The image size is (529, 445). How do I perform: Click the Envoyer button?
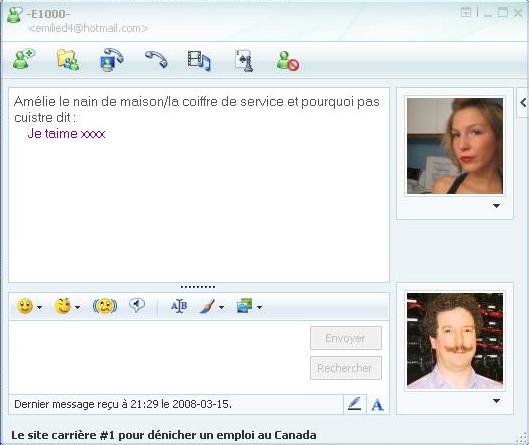346,338
